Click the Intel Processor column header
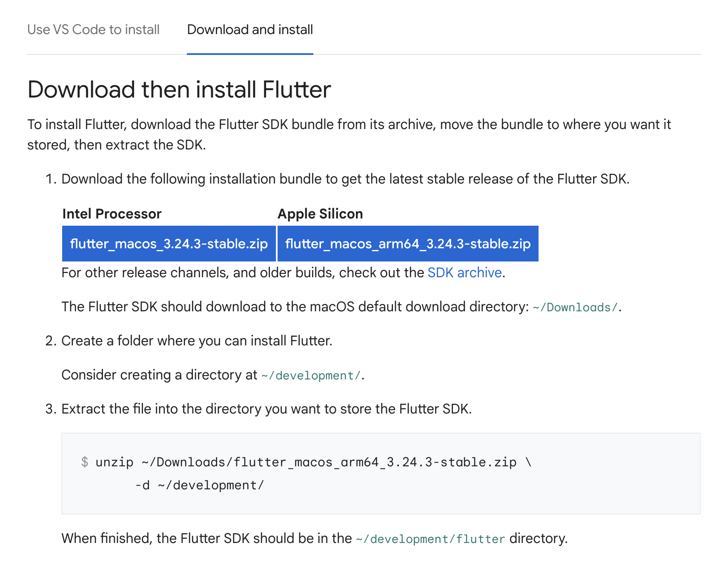 (112, 214)
